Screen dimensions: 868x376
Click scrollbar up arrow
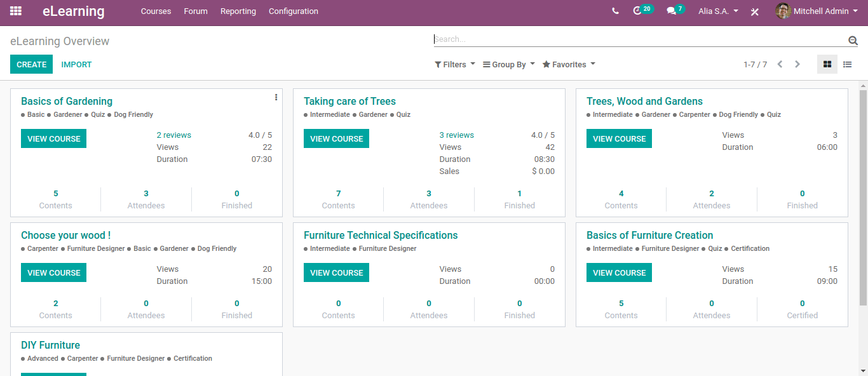pos(863,85)
